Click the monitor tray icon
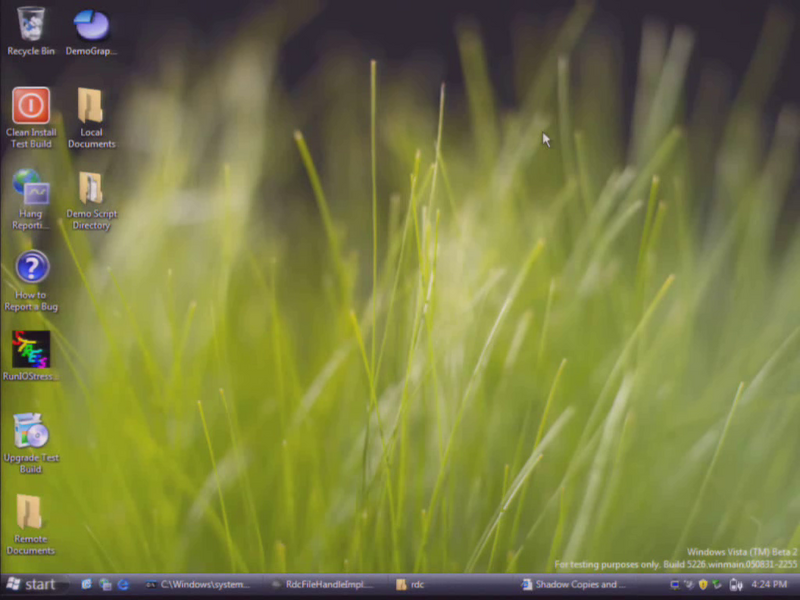This screenshot has height=600, width=800. (x=674, y=585)
